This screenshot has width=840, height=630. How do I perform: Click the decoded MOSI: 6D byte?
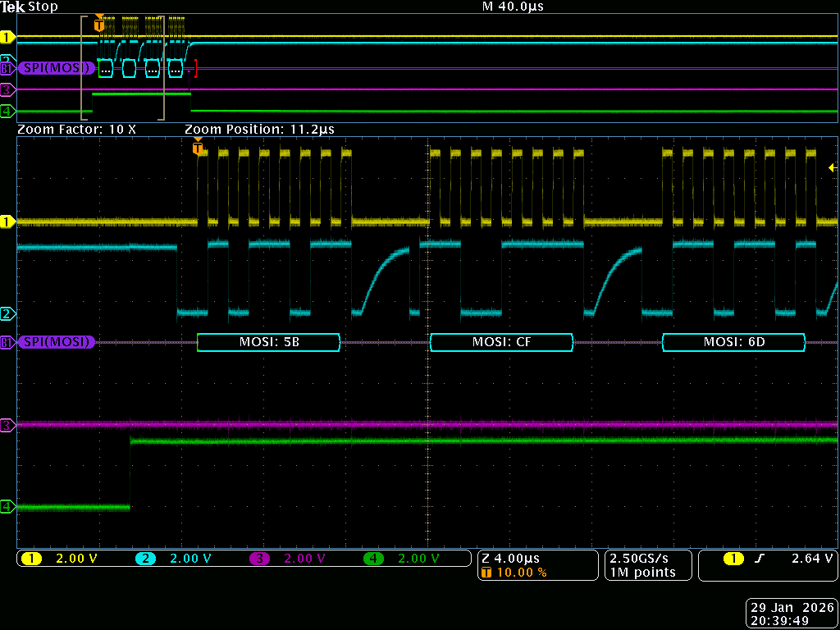coord(733,342)
